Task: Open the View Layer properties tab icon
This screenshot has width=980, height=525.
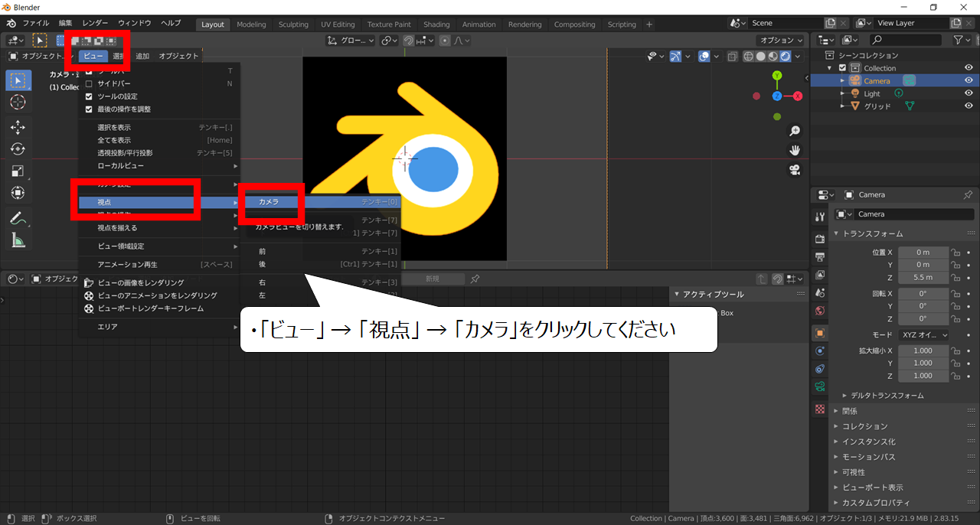Action: [x=820, y=275]
